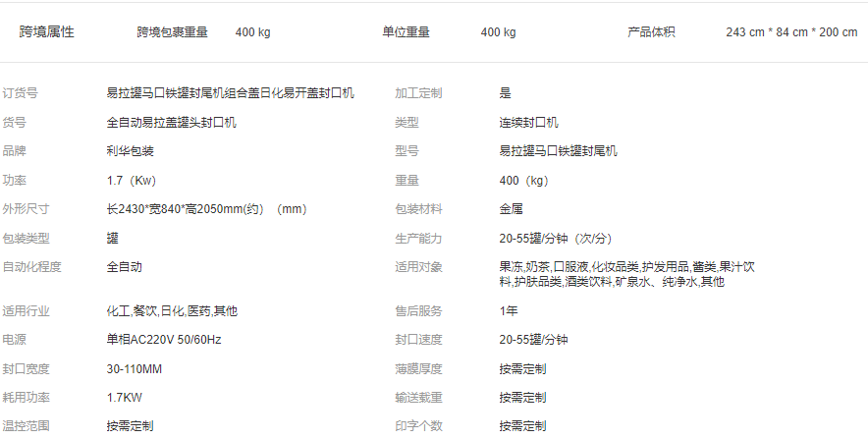Click the 类型 value 连续封口机
The width and height of the screenshot is (868, 439).
(x=528, y=123)
